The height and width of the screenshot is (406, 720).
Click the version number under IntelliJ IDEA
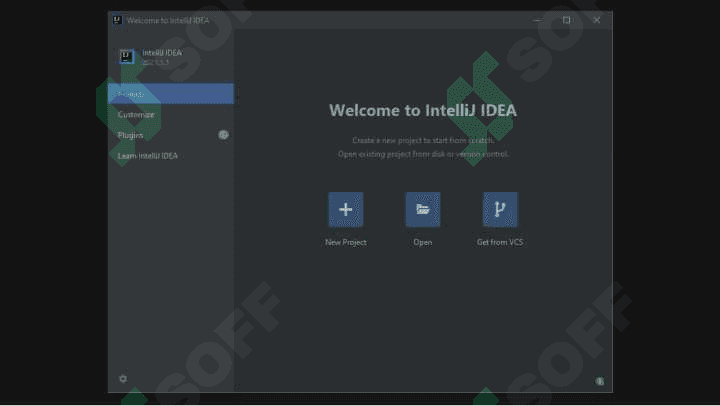[155, 62]
